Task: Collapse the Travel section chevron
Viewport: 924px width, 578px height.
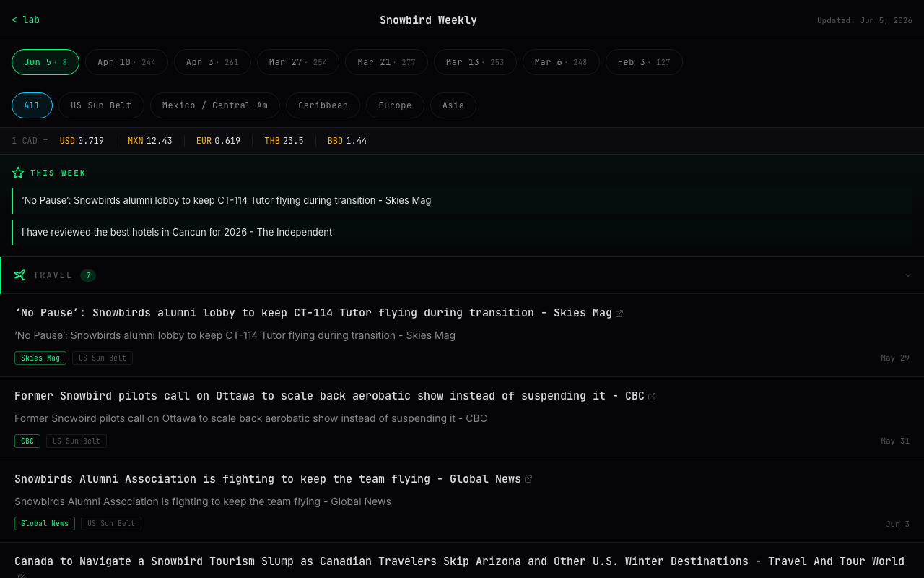Action: point(908,275)
